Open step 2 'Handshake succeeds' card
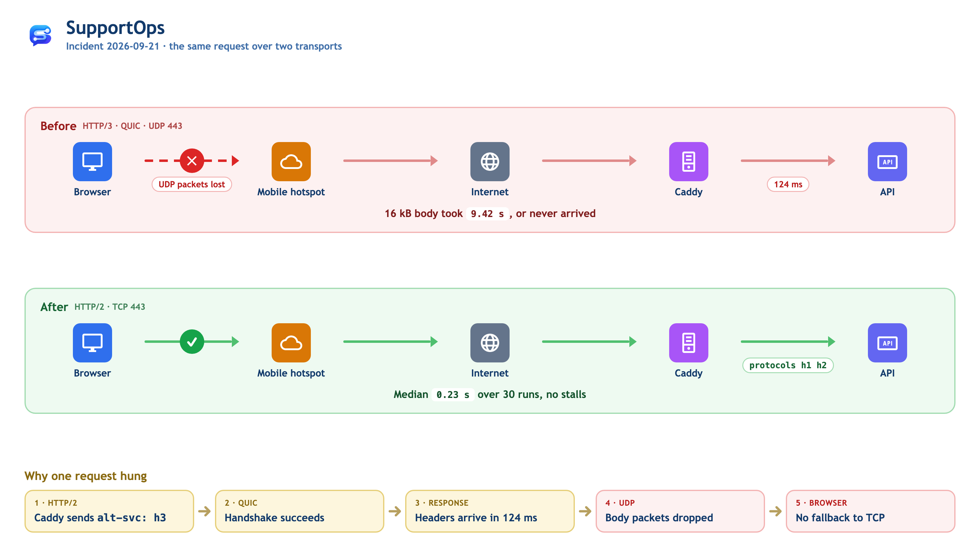980x551 pixels. (x=300, y=511)
